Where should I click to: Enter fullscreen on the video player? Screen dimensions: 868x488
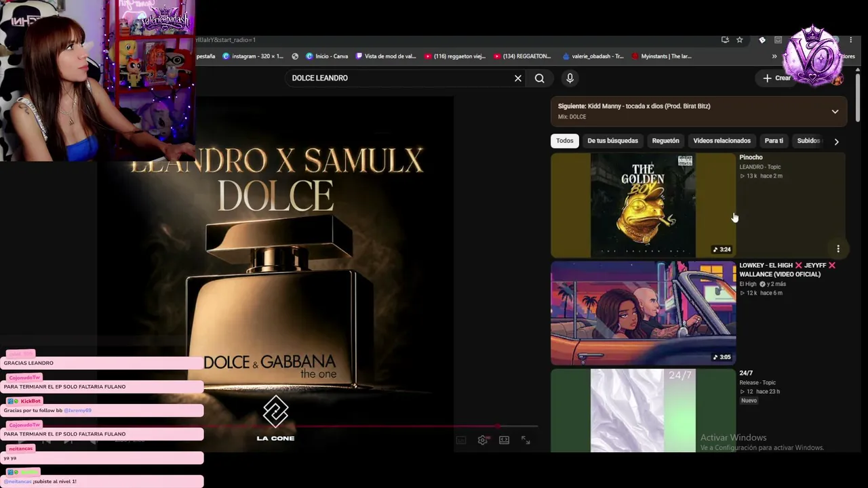pos(526,441)
